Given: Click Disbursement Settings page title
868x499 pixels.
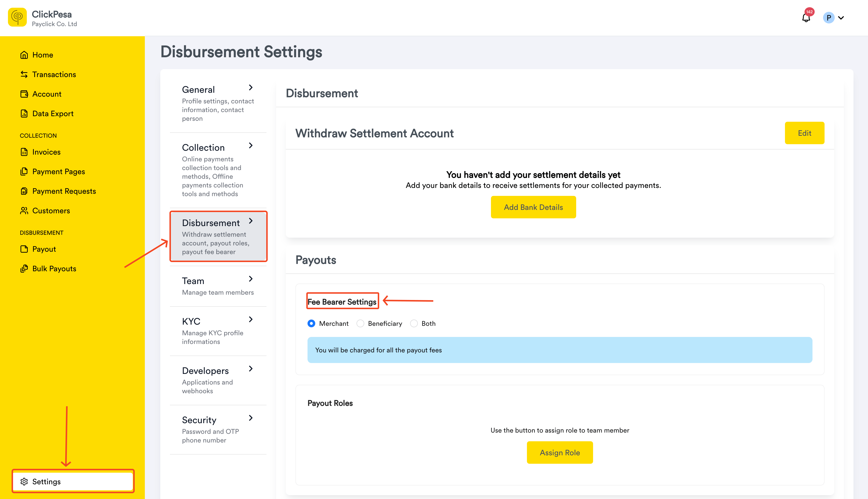Looking at the screenshot, I should point(241,52).
